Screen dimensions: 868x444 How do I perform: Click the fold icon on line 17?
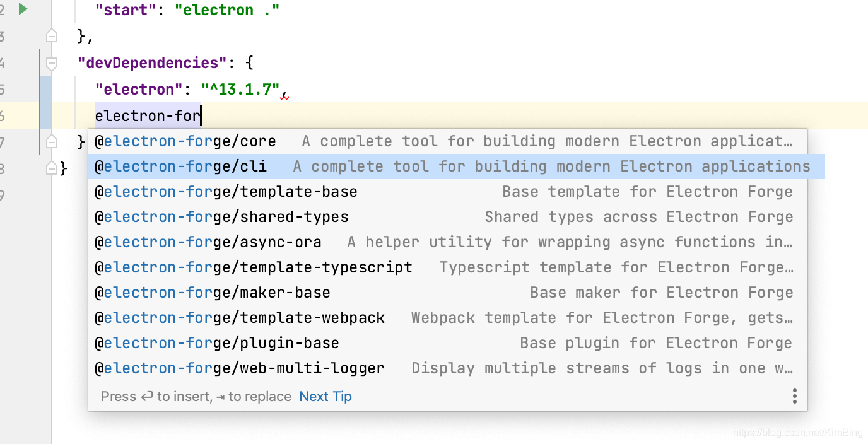[52, 142]
